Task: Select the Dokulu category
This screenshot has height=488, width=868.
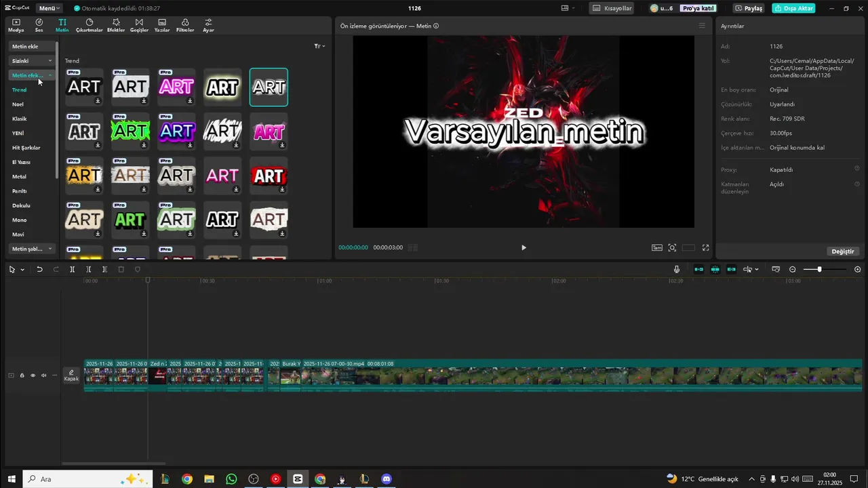Action: pyautogui.click(x=21, y=205)
